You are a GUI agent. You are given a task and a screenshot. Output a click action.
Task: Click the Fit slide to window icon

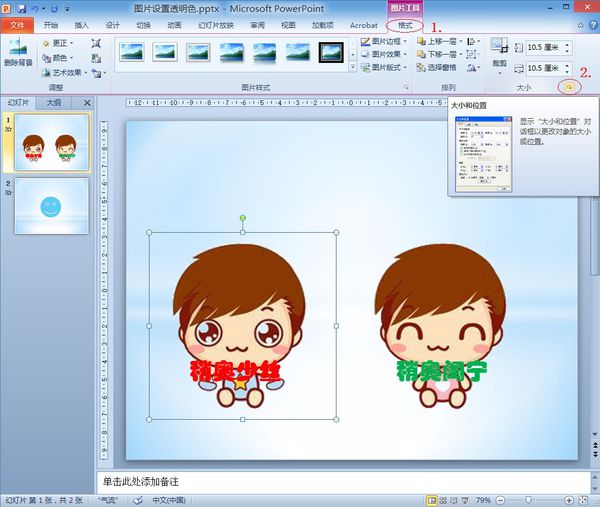click(584, 500)
